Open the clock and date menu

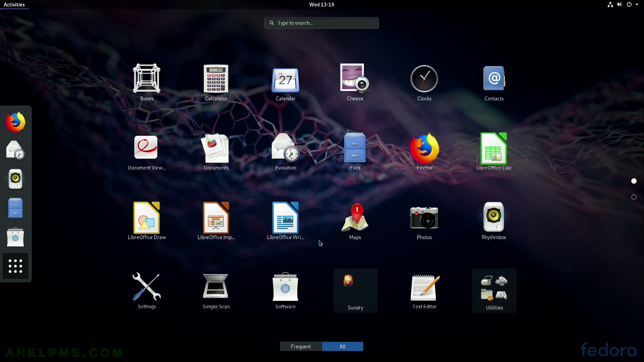tap(321, 4)
